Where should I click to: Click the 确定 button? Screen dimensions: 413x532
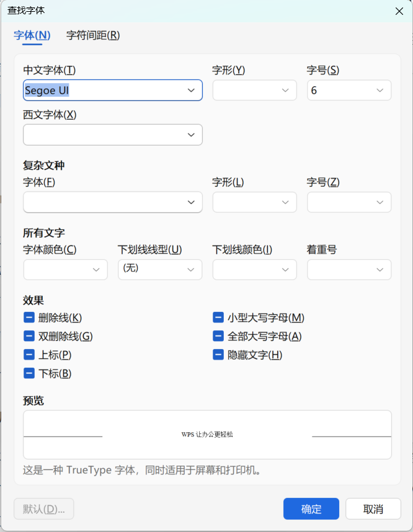click(311, 508)
